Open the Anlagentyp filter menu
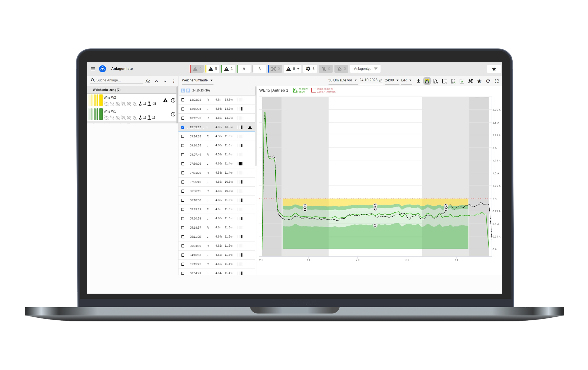The image size is (588, 370). pyautogui.click(x=365, y=68)
